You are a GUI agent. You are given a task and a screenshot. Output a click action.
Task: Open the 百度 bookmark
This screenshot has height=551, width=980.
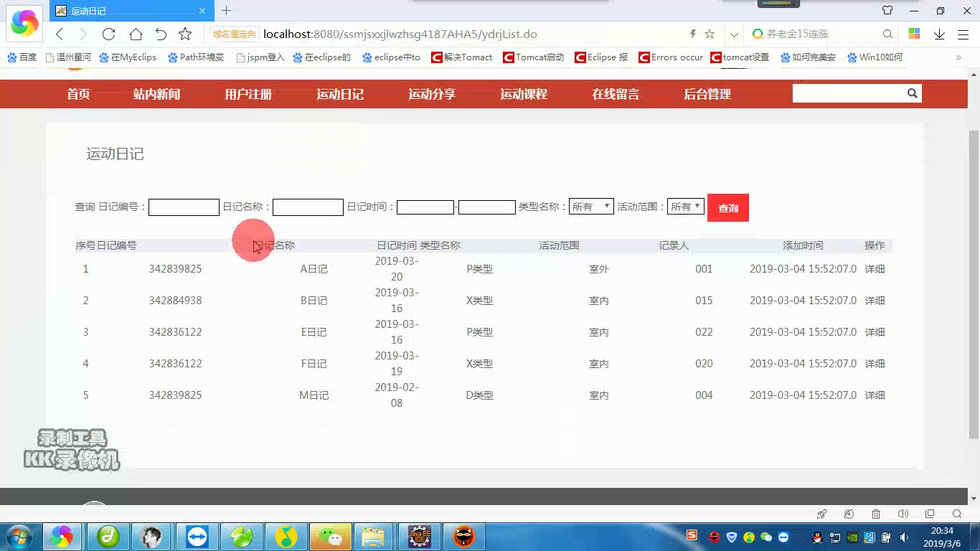pos(22,57)
